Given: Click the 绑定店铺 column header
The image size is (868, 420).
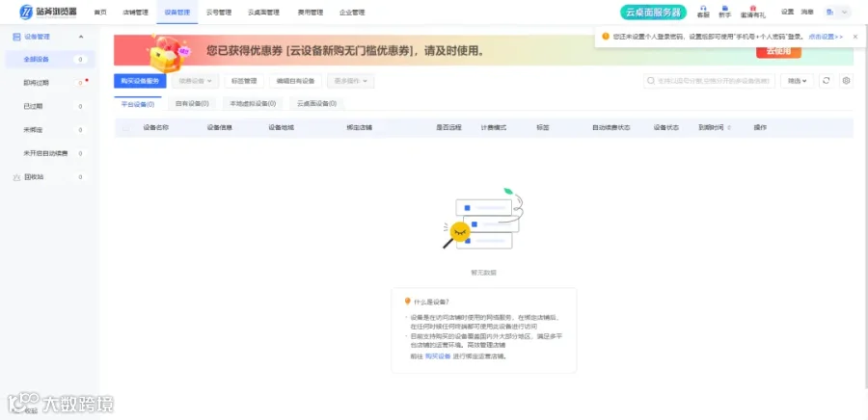Looking at the screenshot, I should [360, 128].
